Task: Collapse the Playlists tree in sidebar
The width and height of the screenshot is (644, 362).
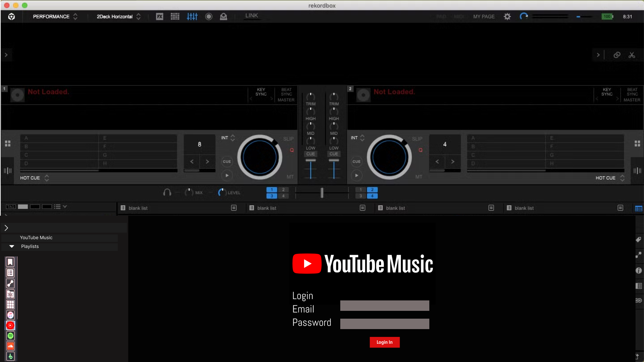Action: [x=12, y=246]
